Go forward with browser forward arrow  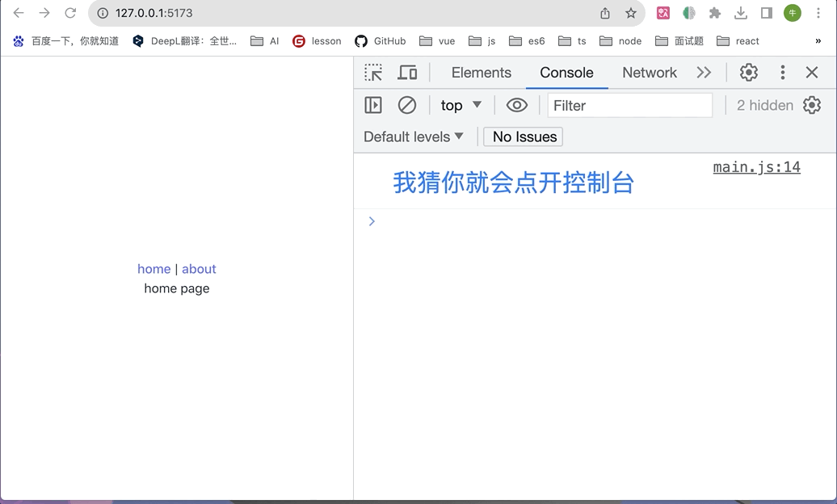44,13
